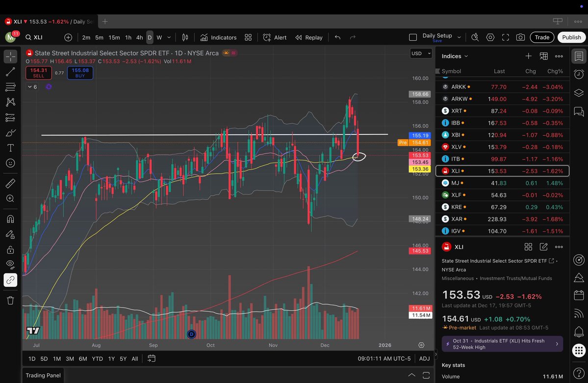Edit XLI symbol note pencil icon
Viewport: 588px width, 383px height.
[543, 246]
